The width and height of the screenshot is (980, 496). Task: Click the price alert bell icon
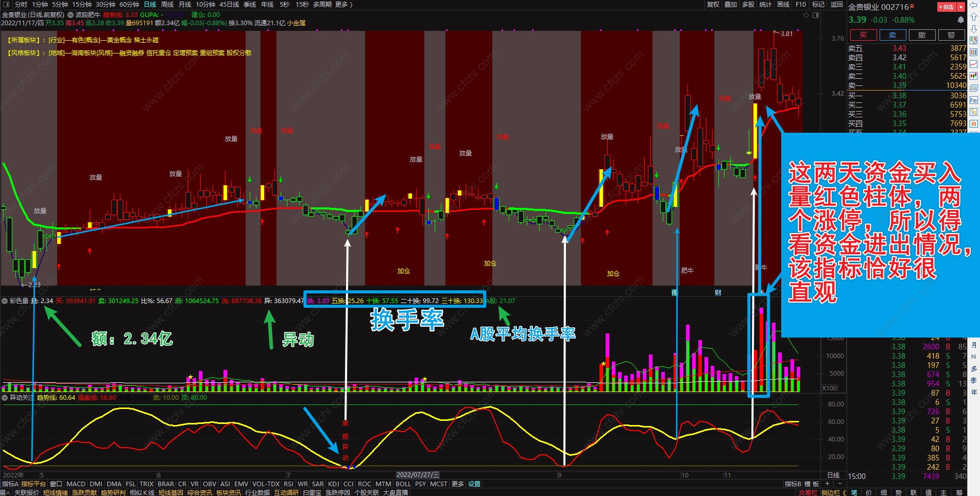click(960, 20)
